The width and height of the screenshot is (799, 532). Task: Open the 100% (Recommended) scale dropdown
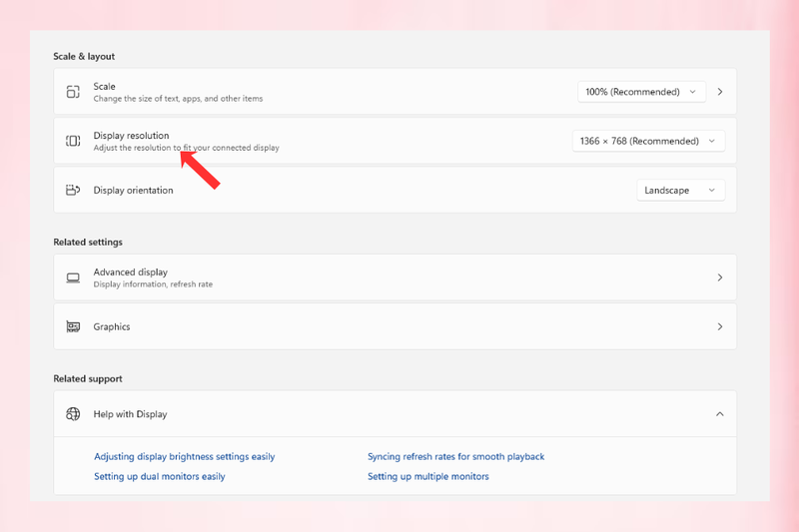(641, 92)
